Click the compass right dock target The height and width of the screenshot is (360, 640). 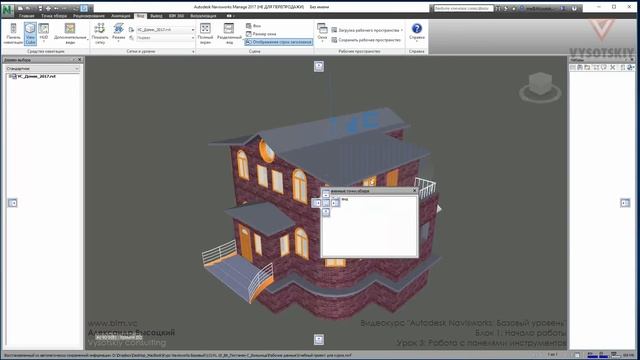(335, 203)
